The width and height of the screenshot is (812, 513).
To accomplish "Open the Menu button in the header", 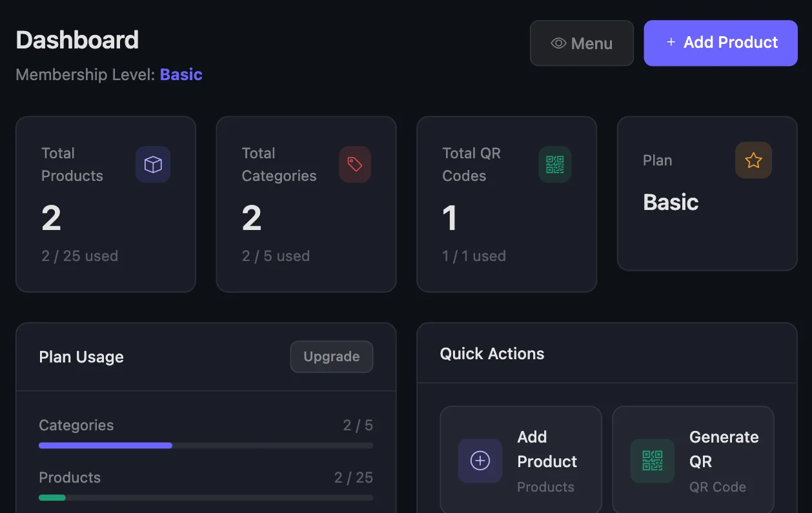I will point(582,43).
